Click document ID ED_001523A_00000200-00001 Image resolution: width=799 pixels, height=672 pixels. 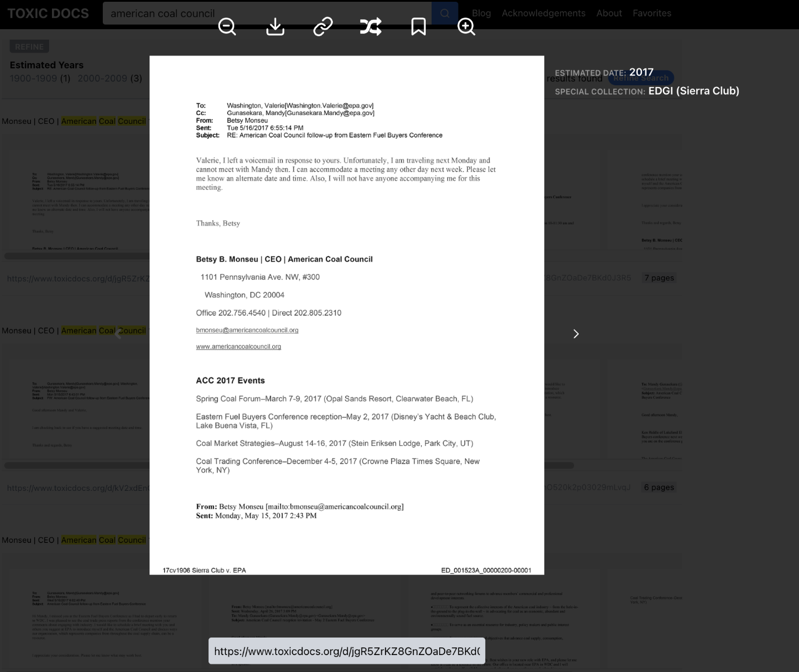(486, 570)
